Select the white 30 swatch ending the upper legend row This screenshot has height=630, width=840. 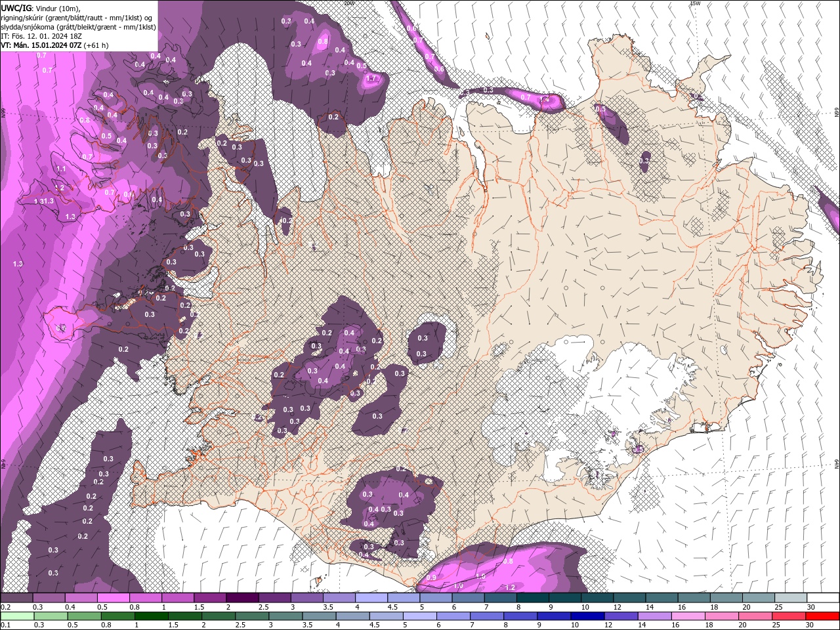(822, 598)
